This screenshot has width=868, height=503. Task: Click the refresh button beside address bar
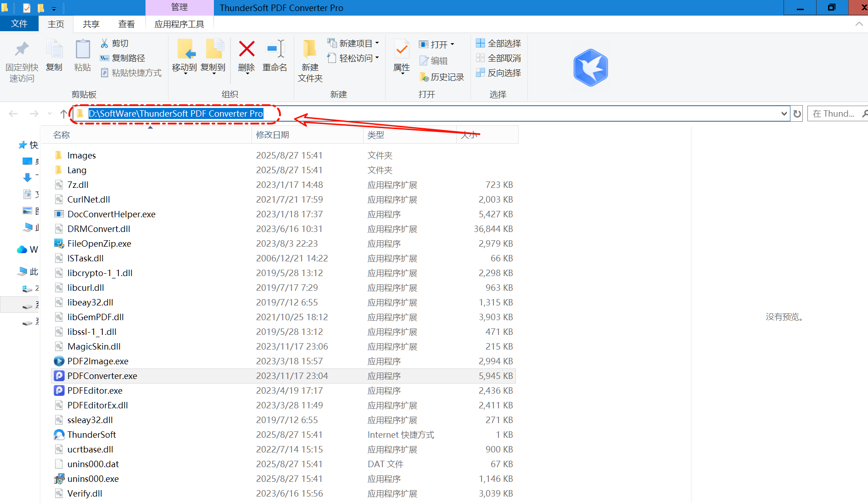tap(797, 113)
